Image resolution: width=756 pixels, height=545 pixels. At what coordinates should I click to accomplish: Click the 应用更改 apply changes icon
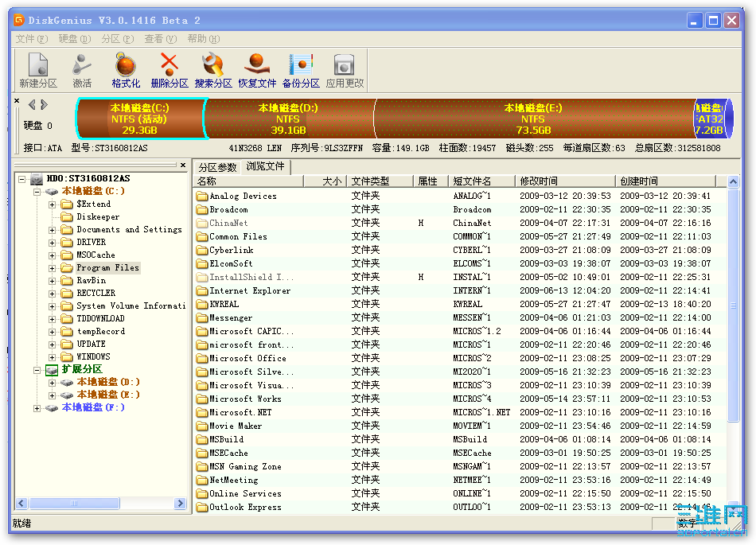345,64
